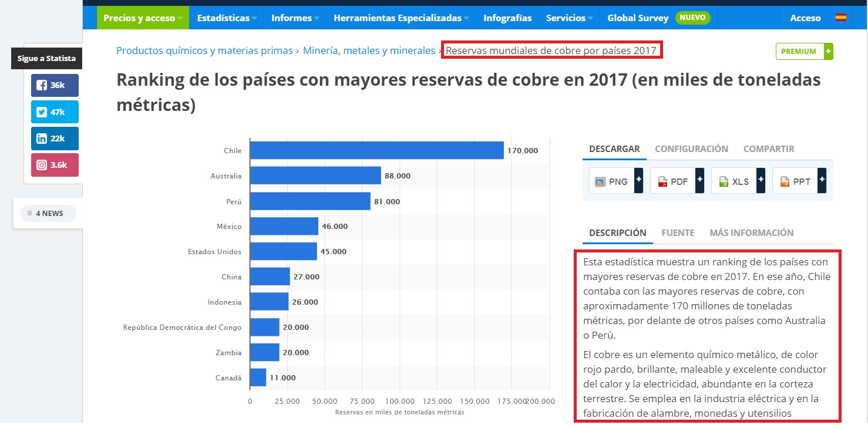Expand the Informes menu
Viewport: 868px width, 425px height.
(x=295, y=18)
